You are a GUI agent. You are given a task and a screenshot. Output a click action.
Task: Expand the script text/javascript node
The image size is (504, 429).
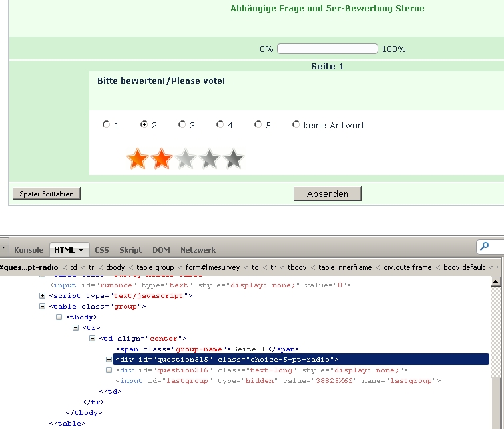point(43,296)
